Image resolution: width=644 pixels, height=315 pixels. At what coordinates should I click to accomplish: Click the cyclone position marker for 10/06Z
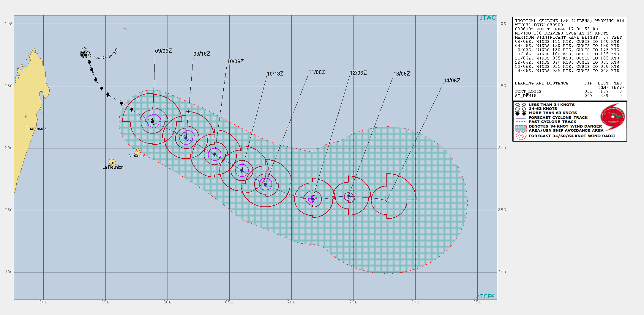(x=214, y=154)
